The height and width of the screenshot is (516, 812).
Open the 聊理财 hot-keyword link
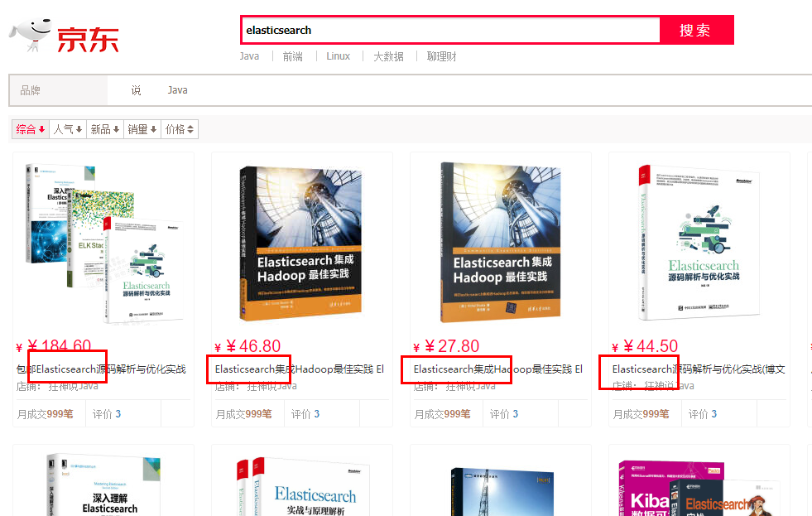(x=441, y=56)
